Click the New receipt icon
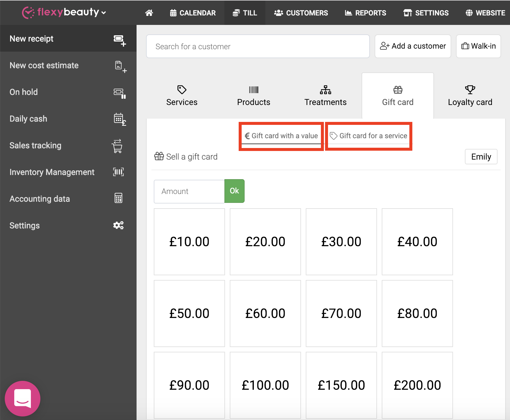The width and height of the screenshot is (510, 420). tap(120, 40)
